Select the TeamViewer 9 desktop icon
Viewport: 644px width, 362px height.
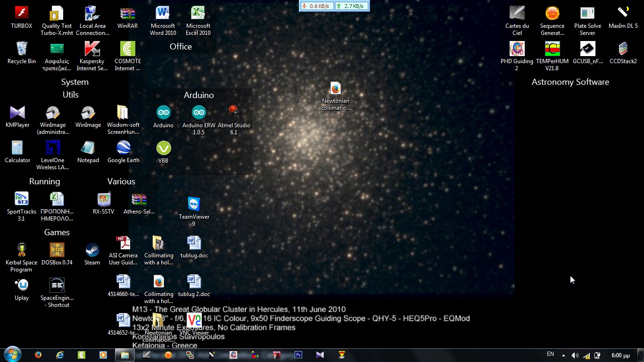click(194, 212)
